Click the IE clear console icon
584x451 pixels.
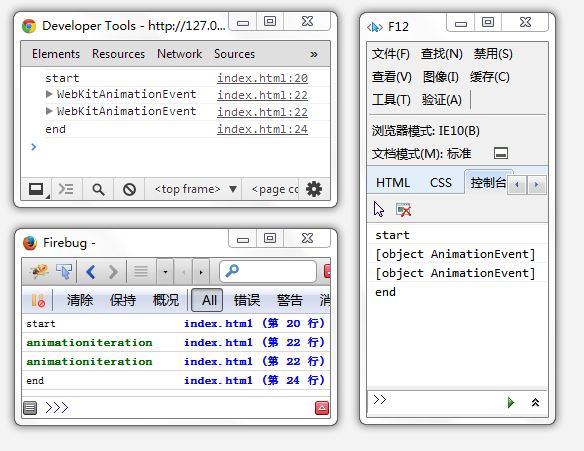tap(403, 210)
